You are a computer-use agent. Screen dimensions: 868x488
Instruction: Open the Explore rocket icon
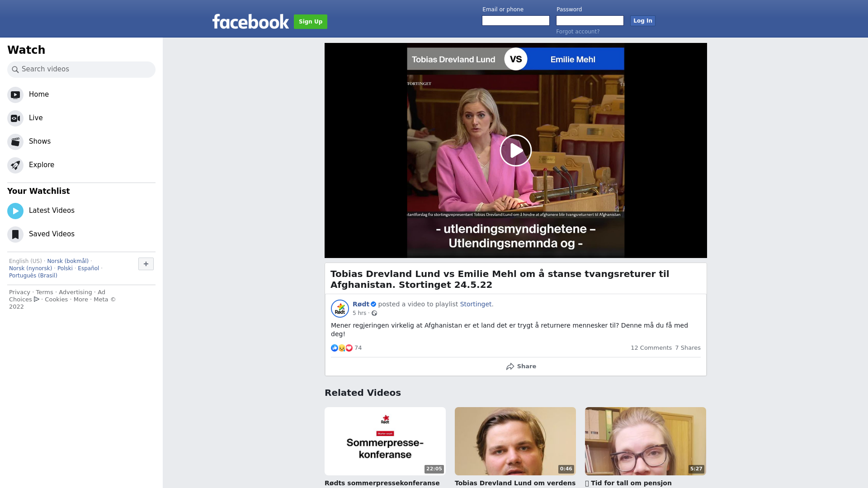(x=15, y=165)
